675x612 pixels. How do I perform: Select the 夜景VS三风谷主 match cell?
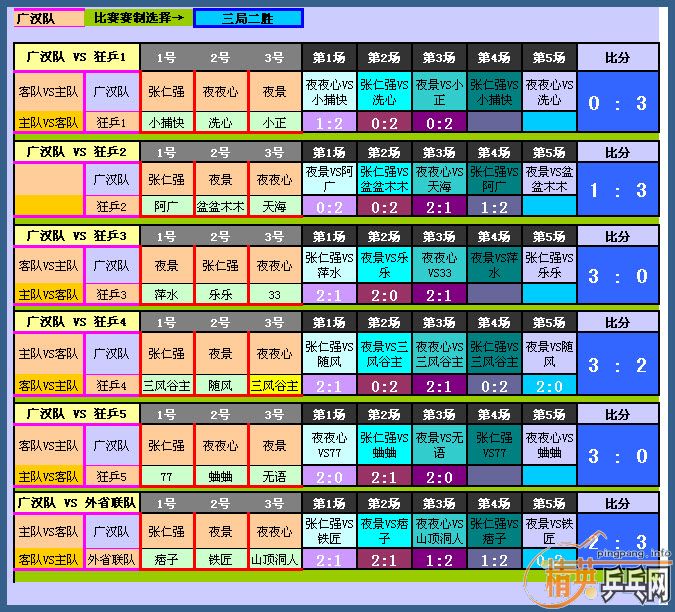coord(384,354)
